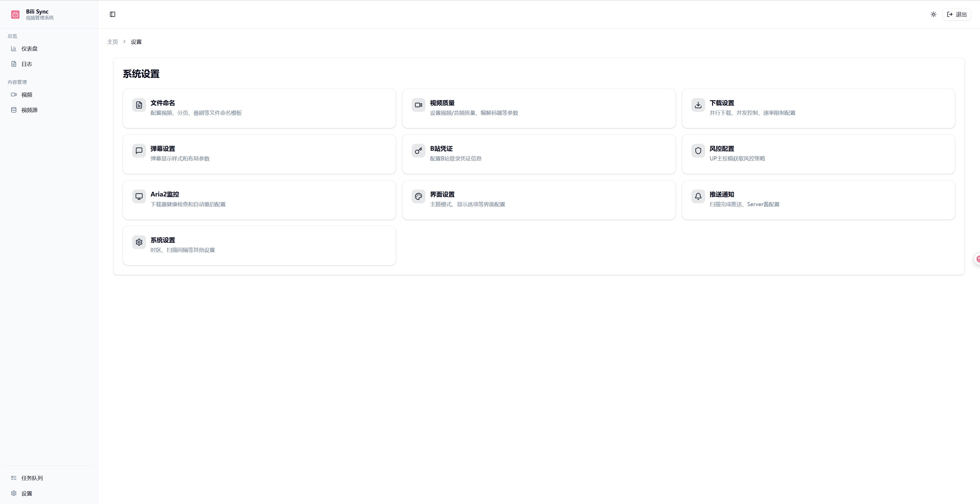The image size is (980, 504).
Task: Switch light/dark theme with sun icon
Action: [x=933, y=15]
